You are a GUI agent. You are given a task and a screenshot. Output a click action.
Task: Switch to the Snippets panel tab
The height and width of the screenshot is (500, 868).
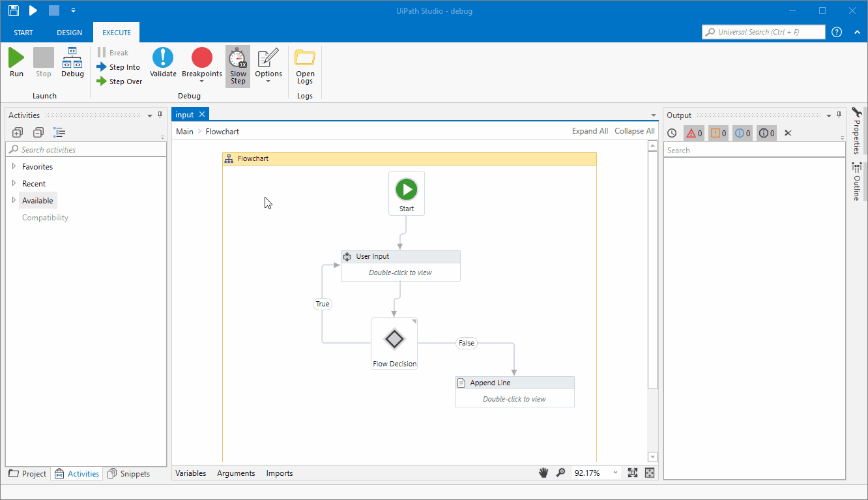[x=129, y=474]
